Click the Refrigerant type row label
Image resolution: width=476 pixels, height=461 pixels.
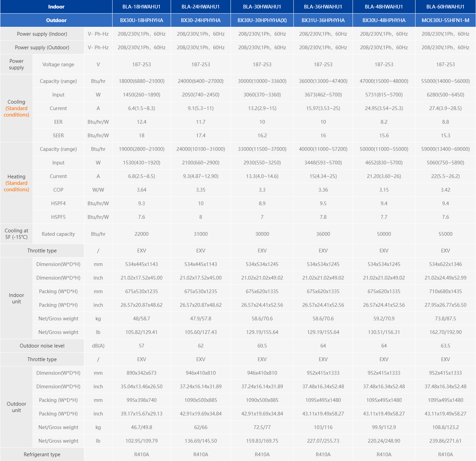pos(42,455)
